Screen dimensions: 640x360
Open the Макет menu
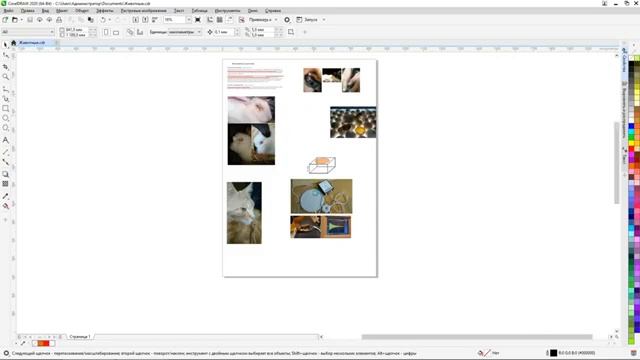pyautogui.click(x=62, y=11)
